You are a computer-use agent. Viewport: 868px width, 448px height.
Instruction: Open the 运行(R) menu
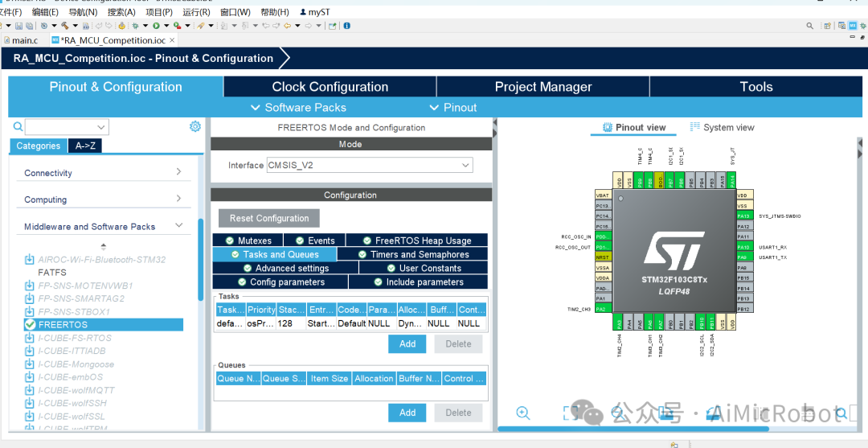(196, 11)
